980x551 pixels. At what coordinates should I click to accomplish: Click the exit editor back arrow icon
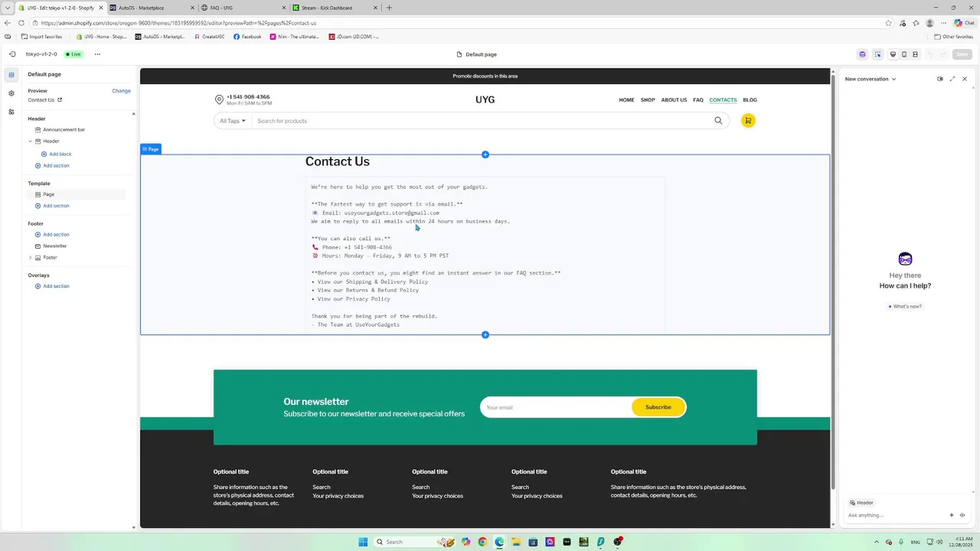[12, 54]
